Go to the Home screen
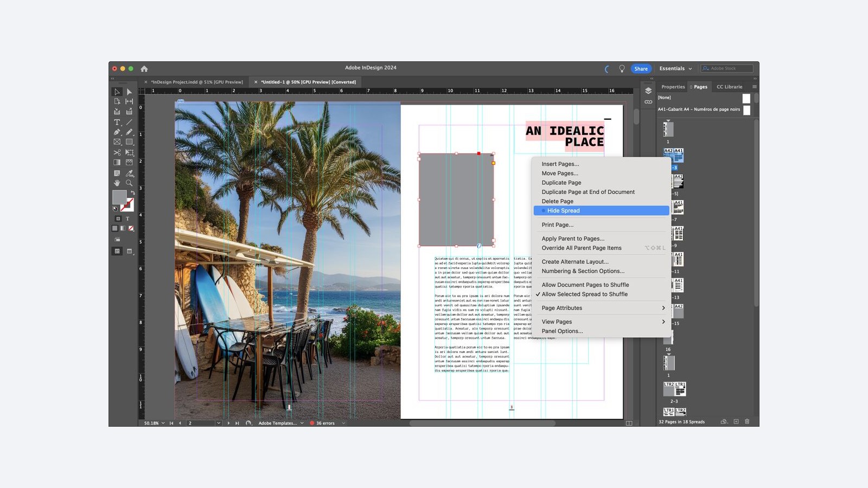 [144, 69]
